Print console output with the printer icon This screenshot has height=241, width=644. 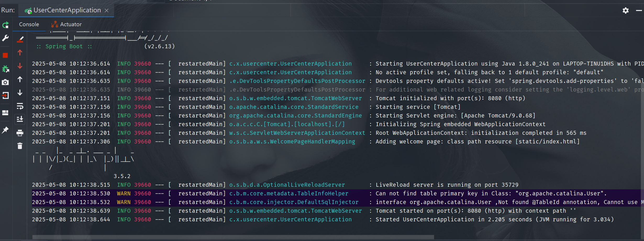[20, 133]
